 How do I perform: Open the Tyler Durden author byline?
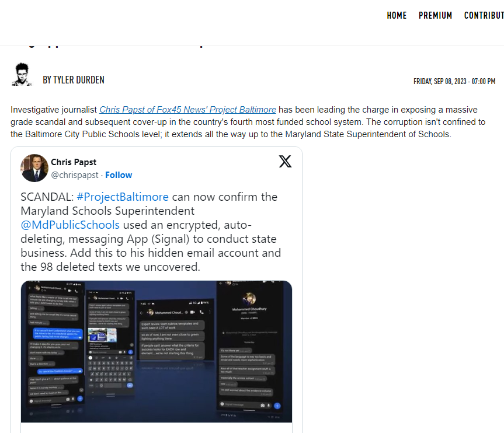(x=74, y=80)
